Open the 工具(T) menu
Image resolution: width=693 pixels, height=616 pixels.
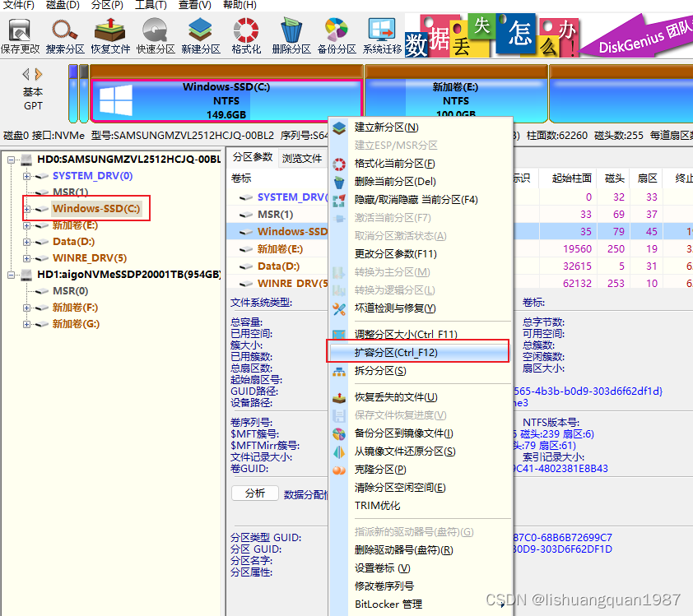[x=151, y=5]
